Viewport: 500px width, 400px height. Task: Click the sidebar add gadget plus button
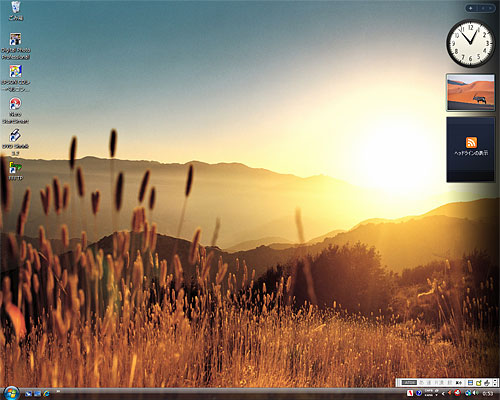pos(471,8)
